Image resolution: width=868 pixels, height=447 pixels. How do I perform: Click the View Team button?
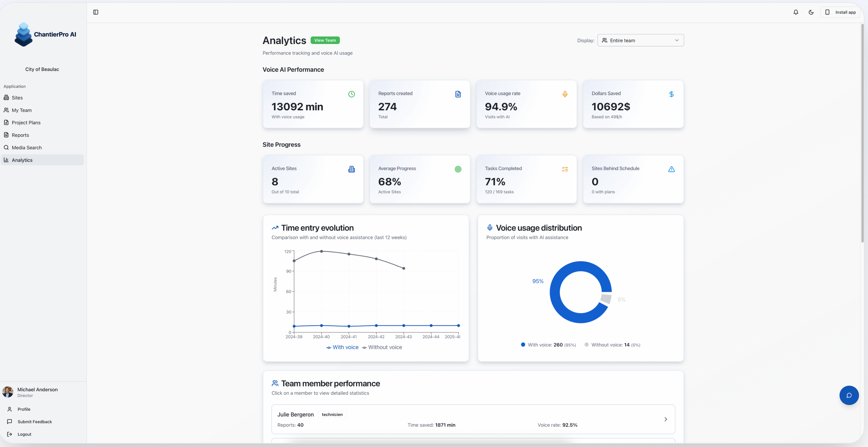[325, 40]
